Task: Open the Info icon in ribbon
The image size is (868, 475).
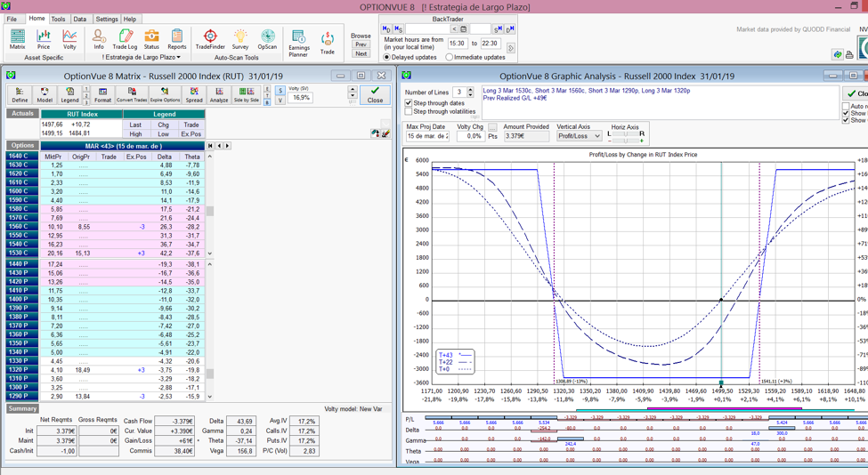Action: (99, 39)
